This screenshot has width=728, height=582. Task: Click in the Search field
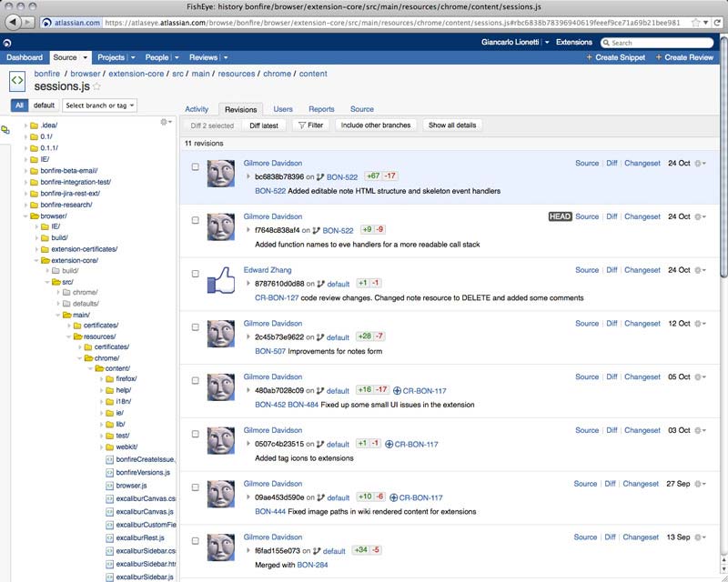(x=657, y=43)
